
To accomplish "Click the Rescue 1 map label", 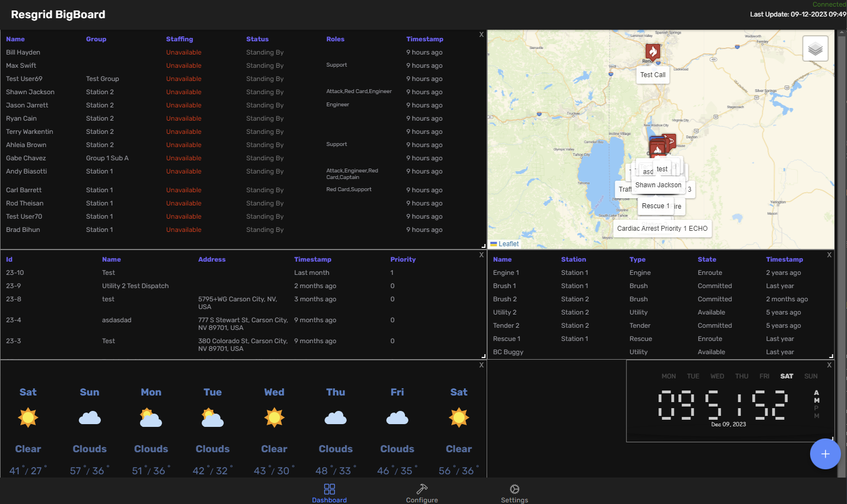I will point(655,206).
